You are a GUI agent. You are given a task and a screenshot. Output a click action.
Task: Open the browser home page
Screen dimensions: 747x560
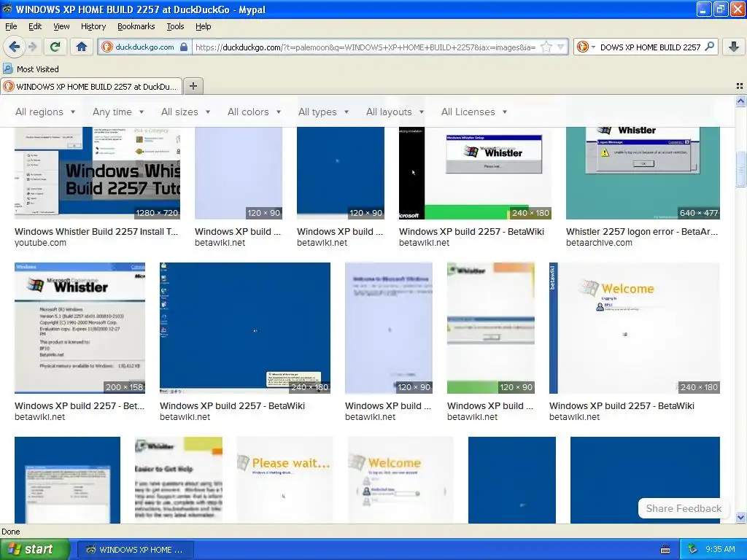tap(82, 47)
